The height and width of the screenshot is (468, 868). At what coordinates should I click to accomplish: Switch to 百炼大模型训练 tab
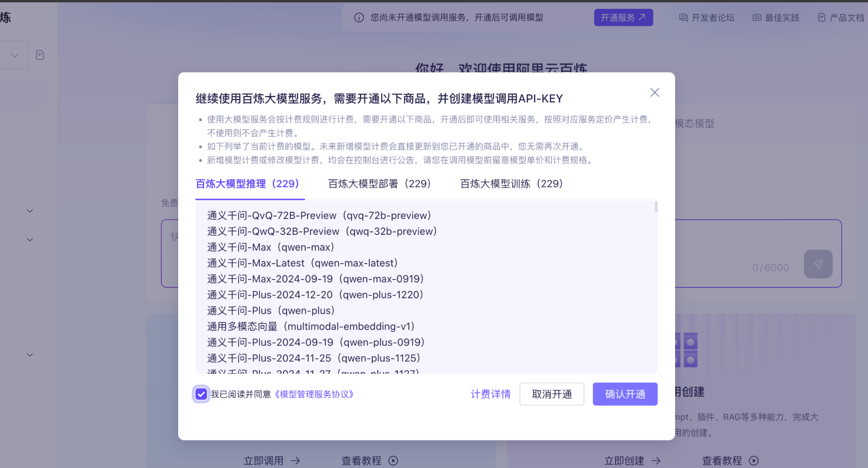(x=512, y=184)
